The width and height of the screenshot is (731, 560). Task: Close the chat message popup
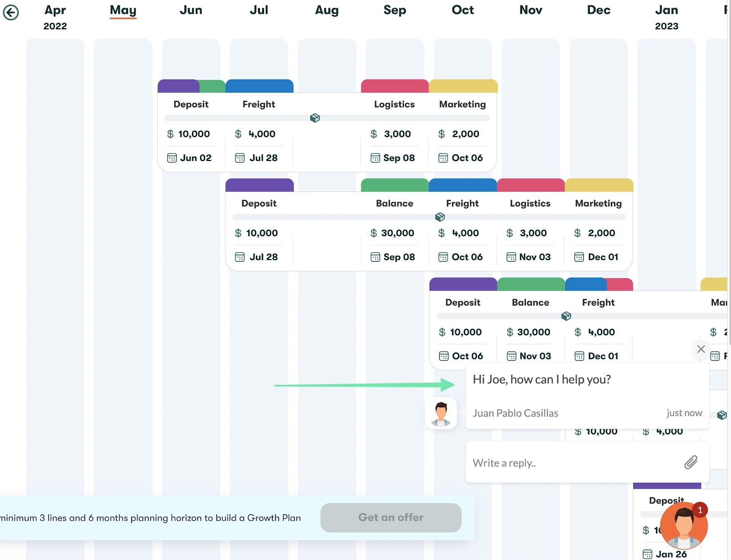[x=701, y=349]
